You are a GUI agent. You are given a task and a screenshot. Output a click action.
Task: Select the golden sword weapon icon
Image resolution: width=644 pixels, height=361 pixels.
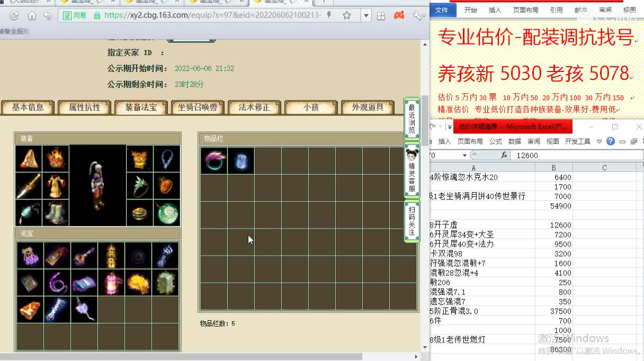click(29, 185)
